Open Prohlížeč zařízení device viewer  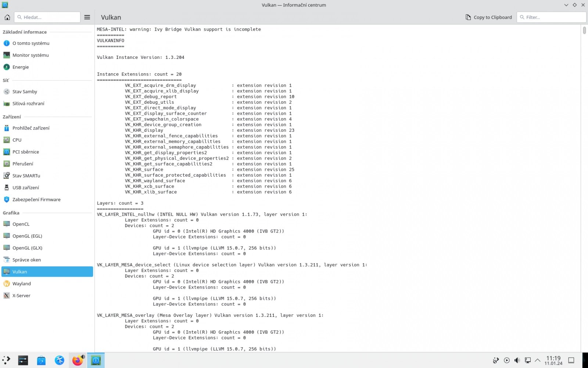(x=47, y=128)
